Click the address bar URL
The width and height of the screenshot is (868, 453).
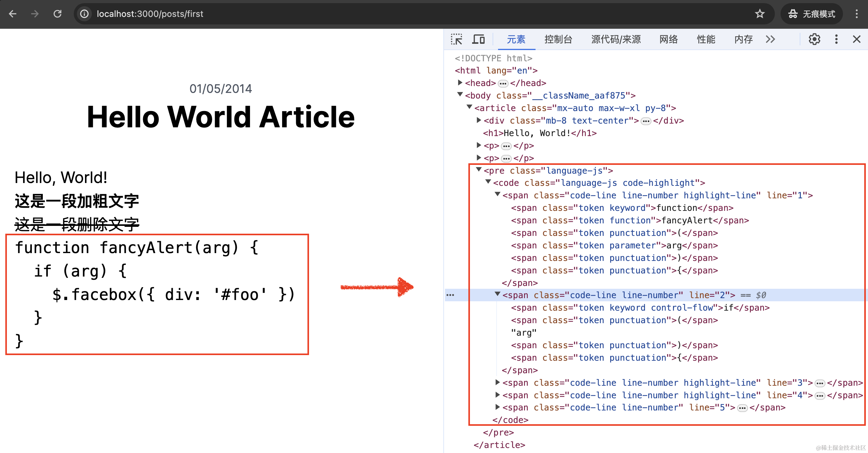[150, 14]
